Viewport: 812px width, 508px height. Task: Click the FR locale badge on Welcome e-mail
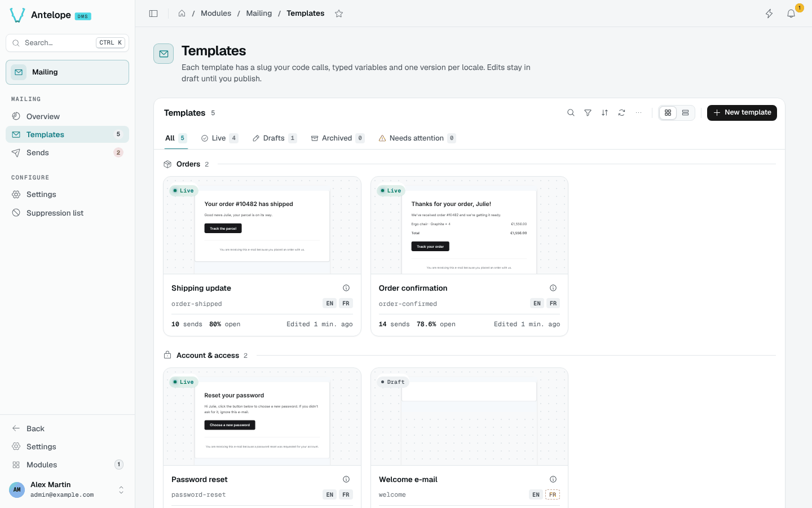point(553,495)
